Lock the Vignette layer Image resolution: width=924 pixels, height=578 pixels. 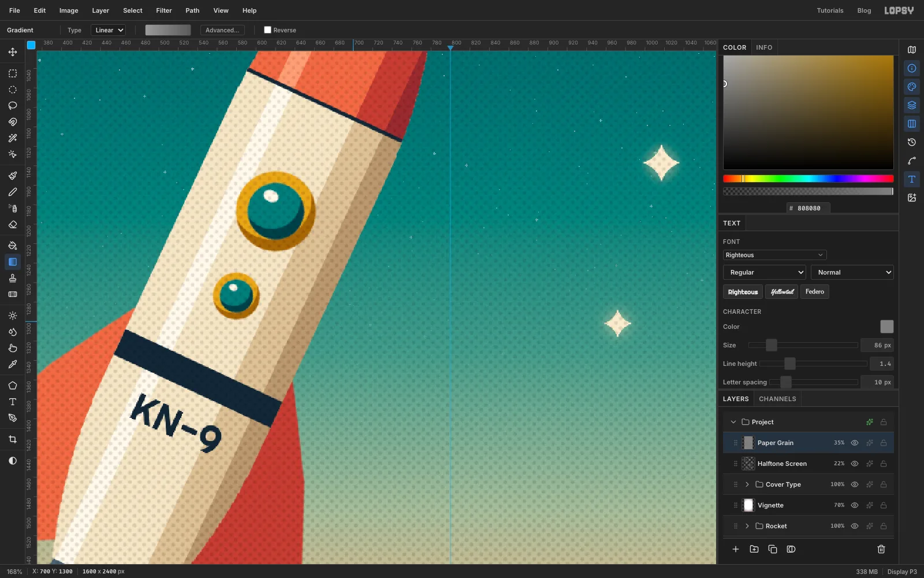pyautogui.click(x=884, y=505)
